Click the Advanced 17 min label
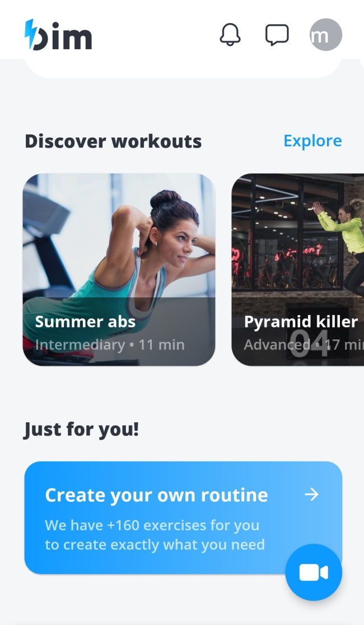364x625 pixels. [x=304, y=345]
